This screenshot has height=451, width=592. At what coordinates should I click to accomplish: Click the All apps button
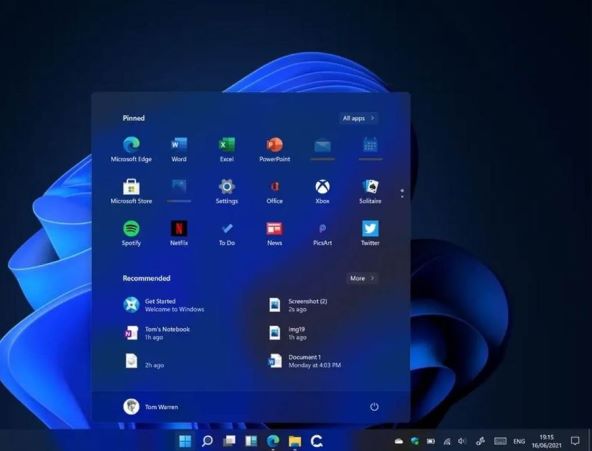point(359,118)
